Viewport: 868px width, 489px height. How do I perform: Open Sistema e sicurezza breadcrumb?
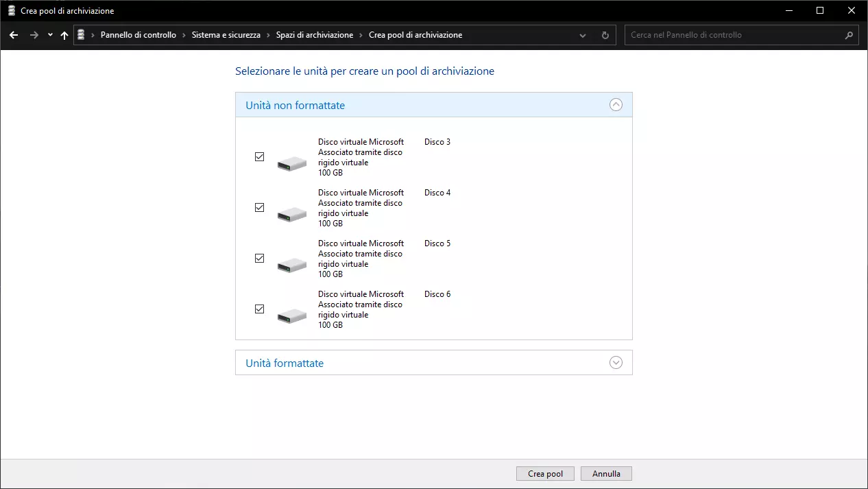pos(226,35)
